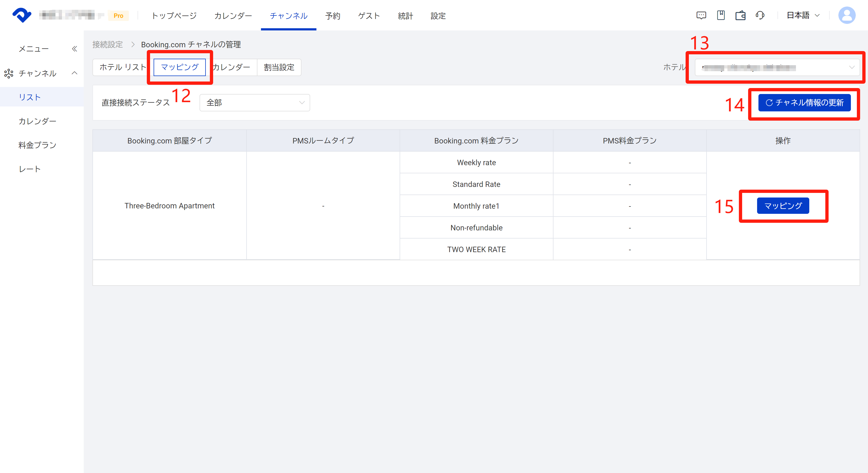
Task: Switch to the 割当設定 tab
Action: (279, 67)
